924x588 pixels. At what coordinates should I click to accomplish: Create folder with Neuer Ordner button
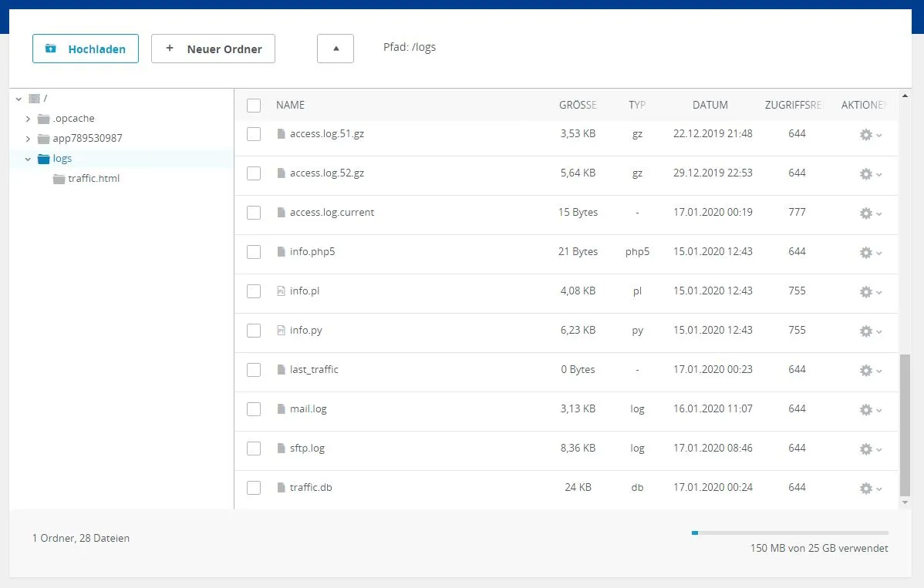(214, 49)
